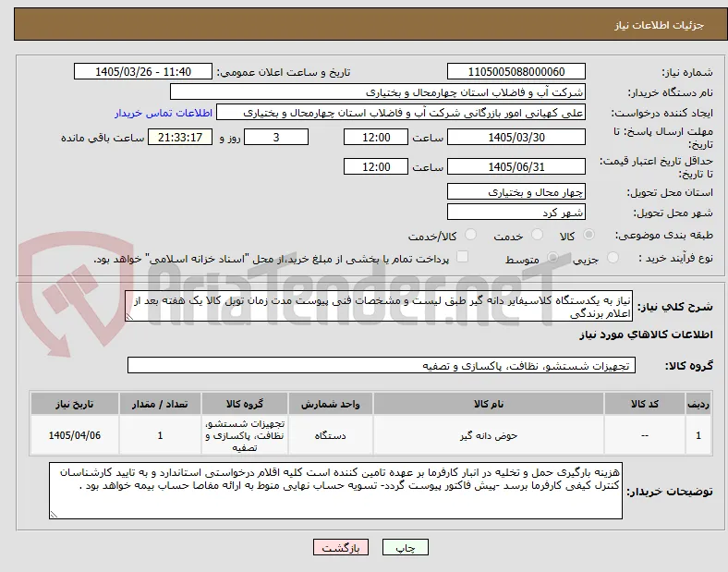Viewport: 728px width, 572px height.
Task: Click the buyer organization name field
Action: [x=378, y=91]
